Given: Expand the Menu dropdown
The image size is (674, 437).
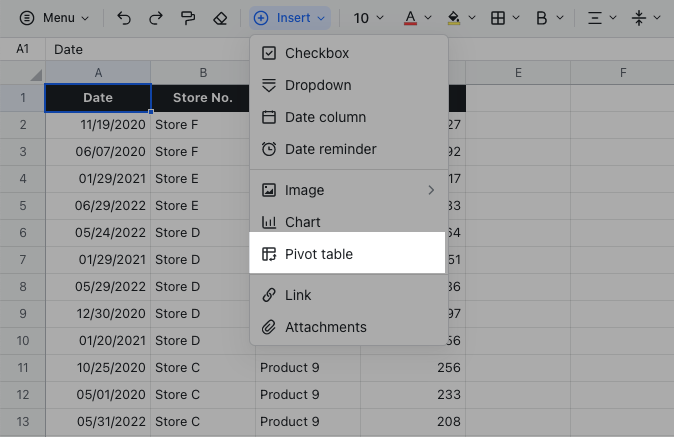Looking at the screenshot, I should pos(54,18).
